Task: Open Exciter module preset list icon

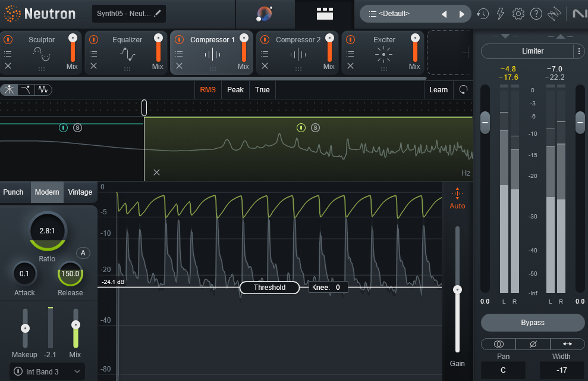Action: (350, 54)
